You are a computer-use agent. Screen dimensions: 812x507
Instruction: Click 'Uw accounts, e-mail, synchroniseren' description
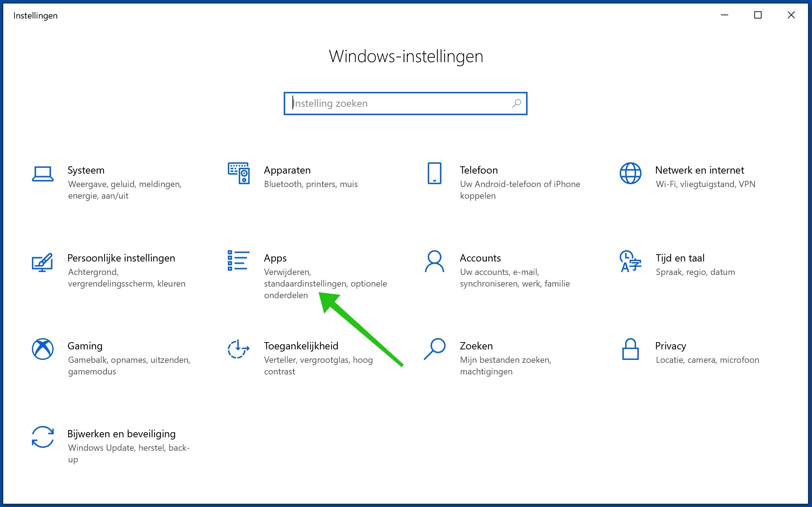[x=515, y=278]
